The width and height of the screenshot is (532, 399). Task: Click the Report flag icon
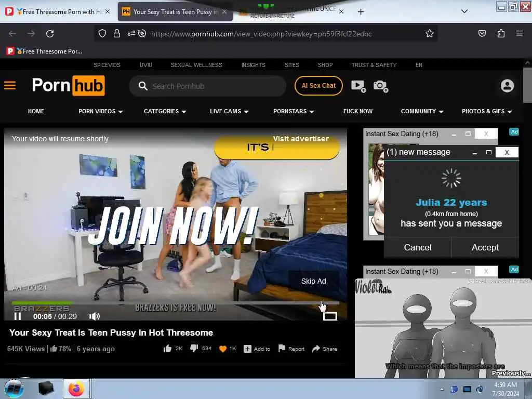(282, 349)
